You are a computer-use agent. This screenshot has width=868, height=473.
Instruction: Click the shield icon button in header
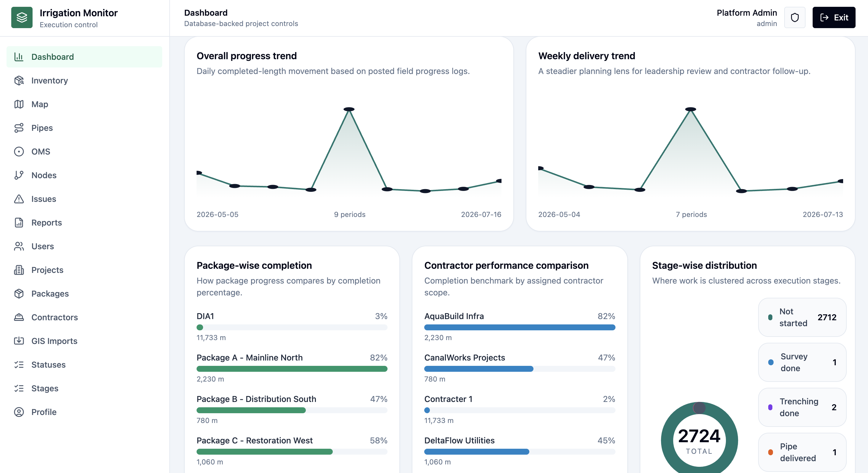(795, 17)
